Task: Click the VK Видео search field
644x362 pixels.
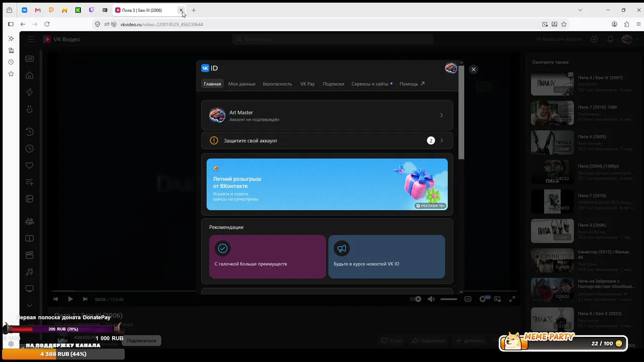Action: tap(333, 39)
